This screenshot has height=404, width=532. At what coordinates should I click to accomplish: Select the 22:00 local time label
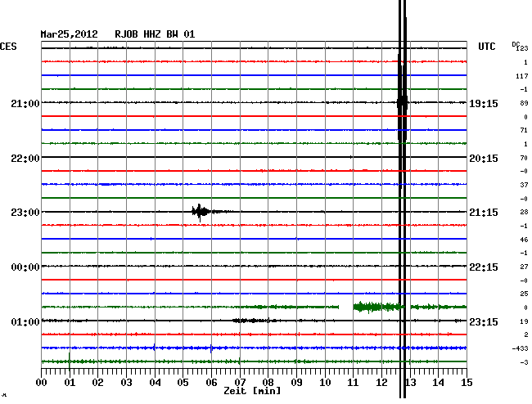pyautogui.click(x=25, y=159)
